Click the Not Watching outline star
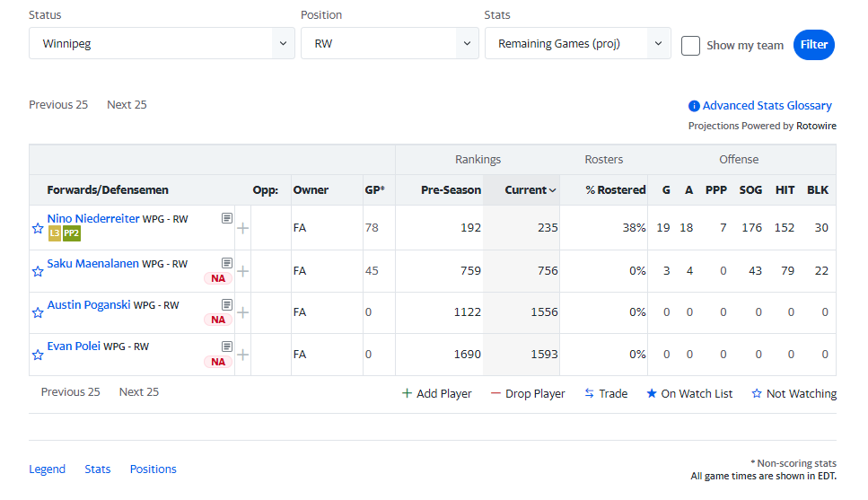 (757, 393)
